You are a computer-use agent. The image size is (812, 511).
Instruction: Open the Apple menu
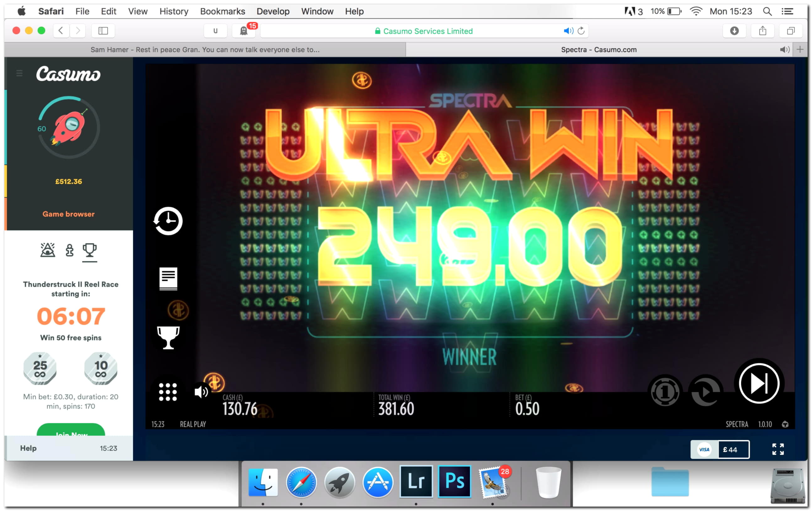click(22, 11)
